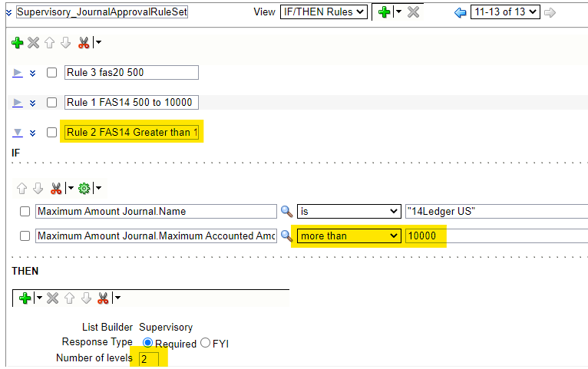The width and height of the screenshot is (588, 369).
Task: Click the scissors cut icon in the rules toolbar
Action: pos(84,43)
